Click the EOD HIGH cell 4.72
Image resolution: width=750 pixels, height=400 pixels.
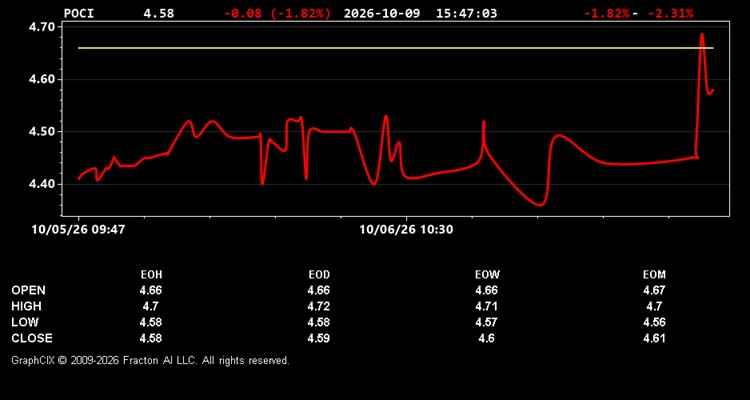pyautogui.click(x=319, y=306)
